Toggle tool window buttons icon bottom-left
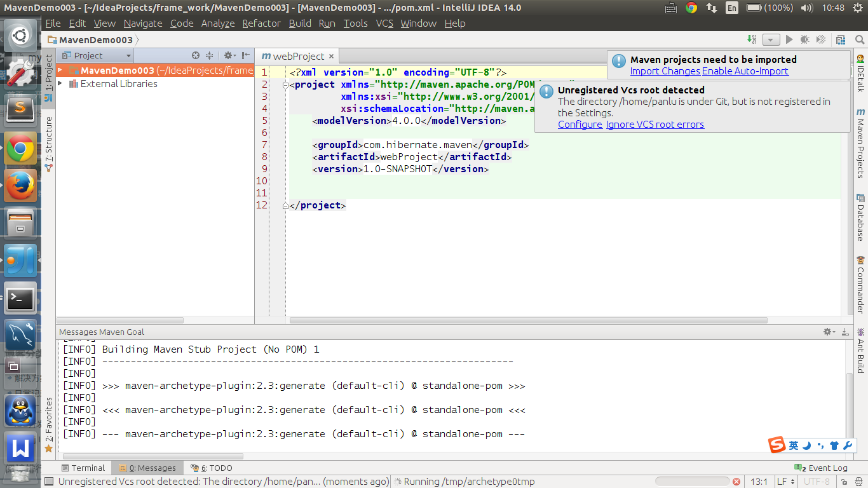The image size is (868, 488). (48, 482)
